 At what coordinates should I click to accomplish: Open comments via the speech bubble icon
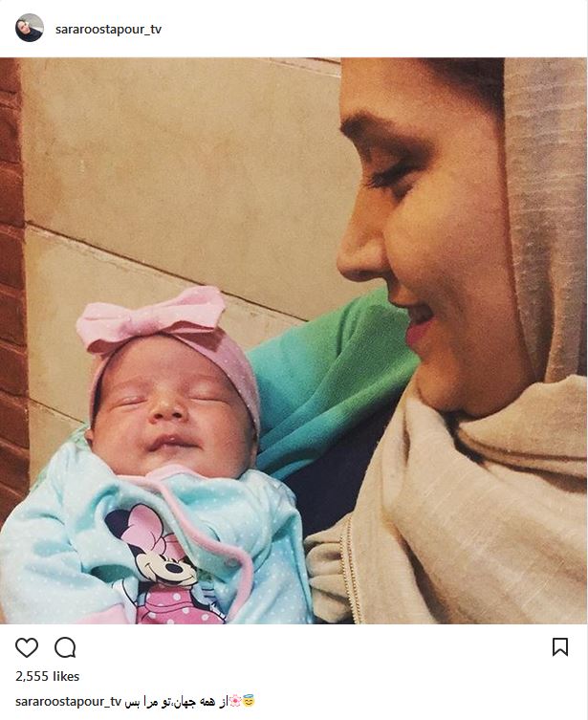tap(65, 647)
